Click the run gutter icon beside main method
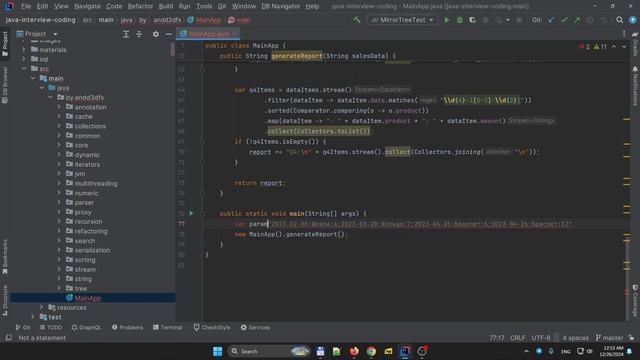Screen dimensions: 640x360 (191, 213)
